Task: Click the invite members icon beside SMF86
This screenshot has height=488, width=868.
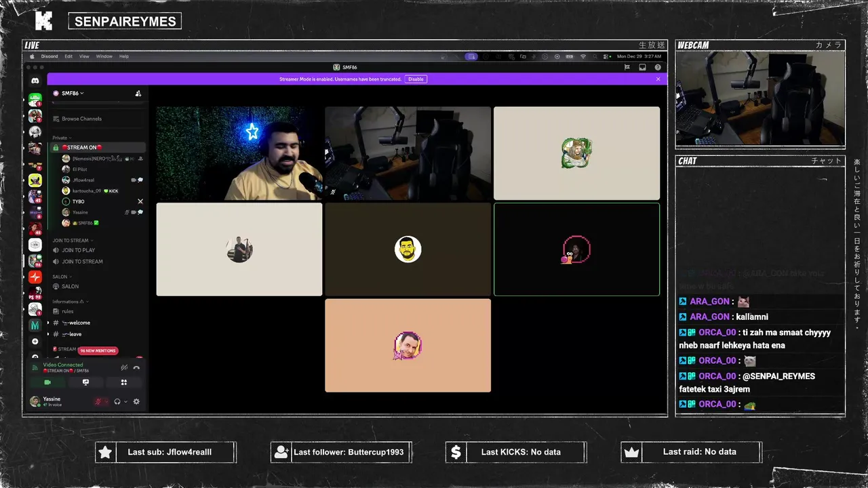Action: 138,94
